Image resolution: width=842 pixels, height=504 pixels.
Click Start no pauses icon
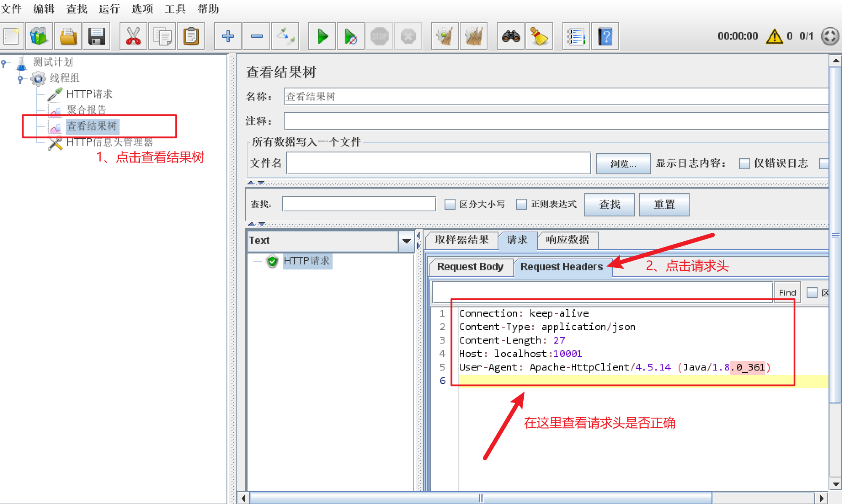tap(350, 37)
